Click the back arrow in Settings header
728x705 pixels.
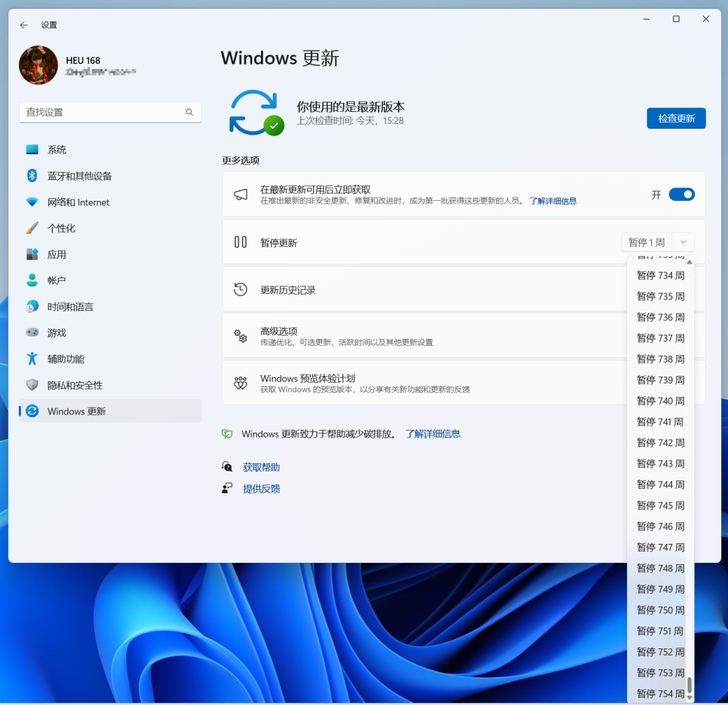(x=24, y=25)
